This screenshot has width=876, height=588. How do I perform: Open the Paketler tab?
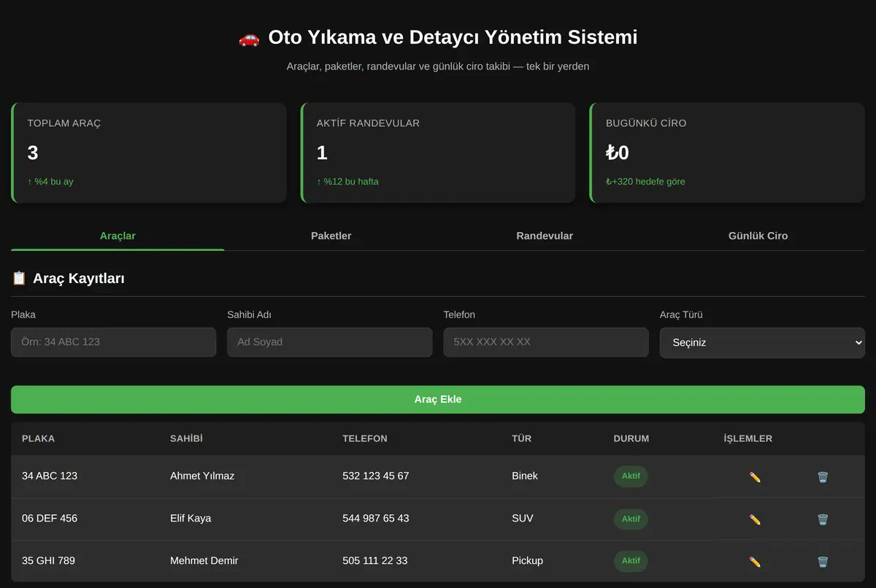[331, 236]
